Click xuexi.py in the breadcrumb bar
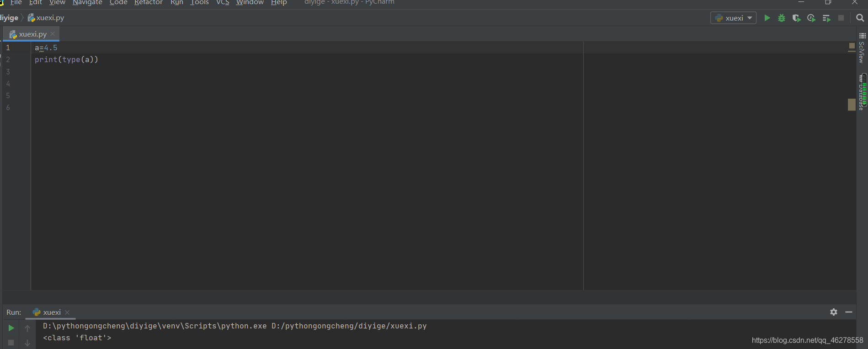 46,18
